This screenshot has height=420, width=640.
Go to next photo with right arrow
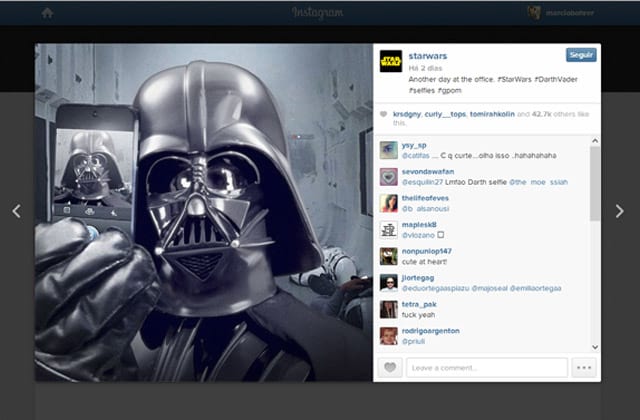(620, 211)
